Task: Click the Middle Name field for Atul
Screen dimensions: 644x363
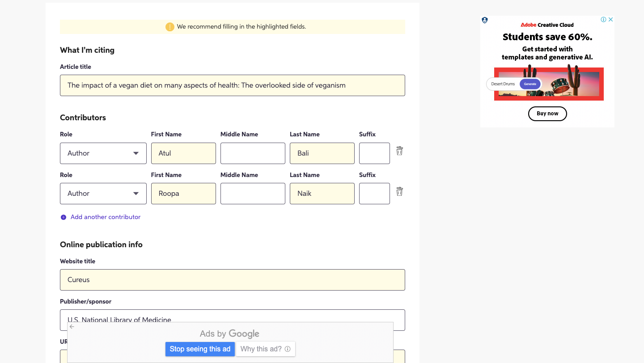Action: tap(253, 153)
